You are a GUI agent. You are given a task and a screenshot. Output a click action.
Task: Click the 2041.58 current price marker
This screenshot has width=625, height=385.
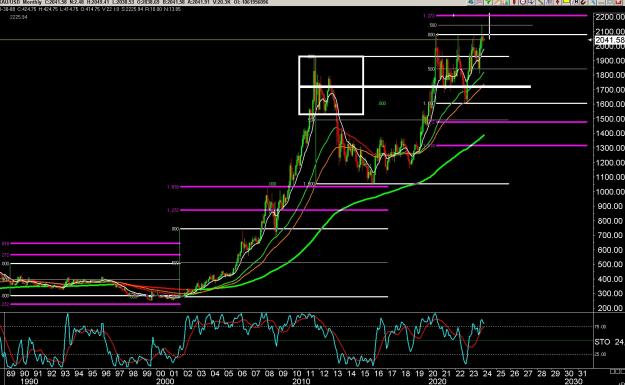(609, 40)
